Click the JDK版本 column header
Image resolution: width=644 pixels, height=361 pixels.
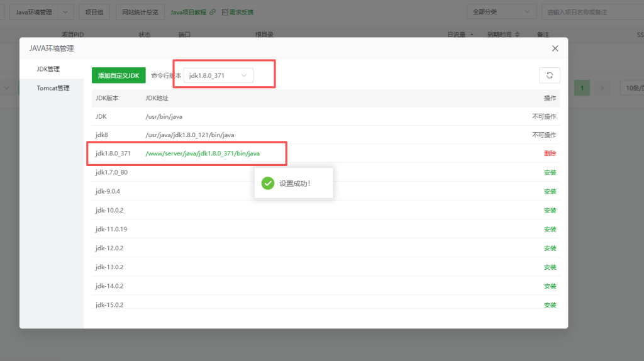(x=107, y=98)
